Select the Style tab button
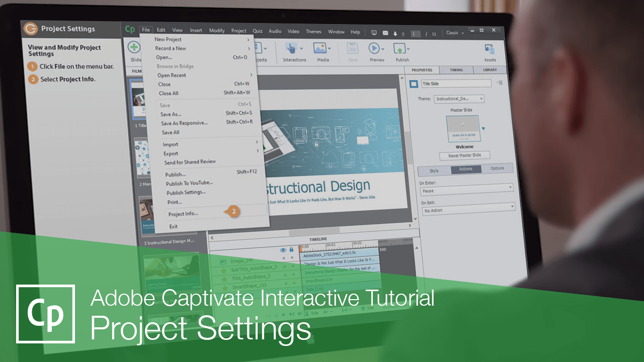 click(434, 170)
